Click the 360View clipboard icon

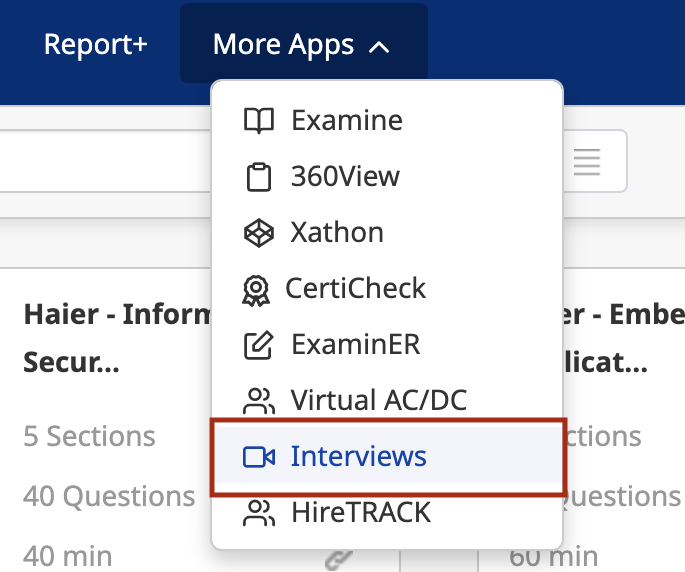point(259,177)
